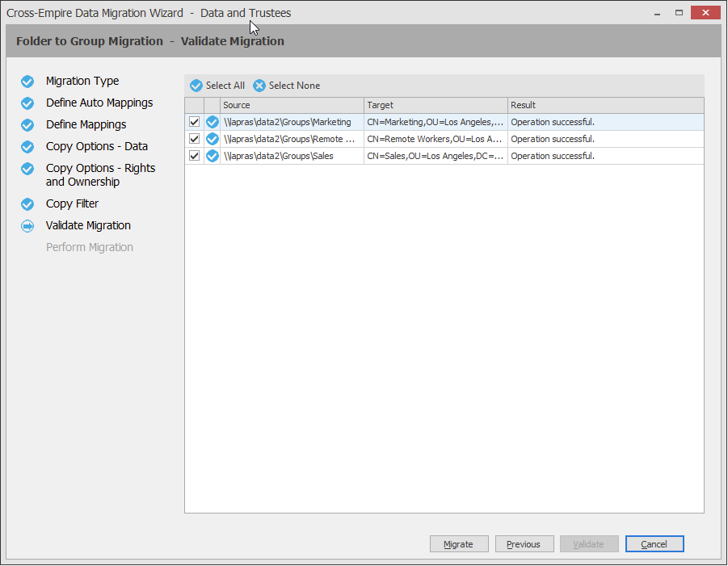Uncheck the Remote Workers folder checkbox
The width and height of the screenshot is (728, 566).
[195, 139]
